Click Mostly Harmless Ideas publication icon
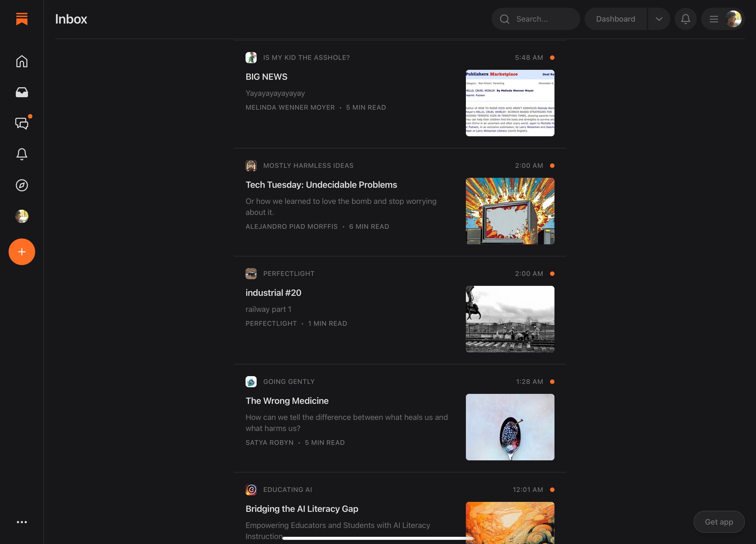 pos(251,165)
